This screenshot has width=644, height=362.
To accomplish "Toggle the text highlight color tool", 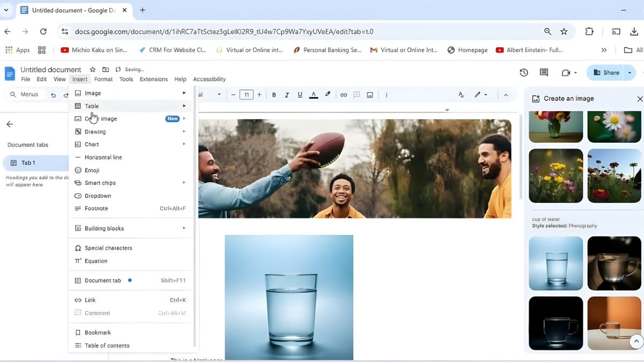I will point(328,94).
